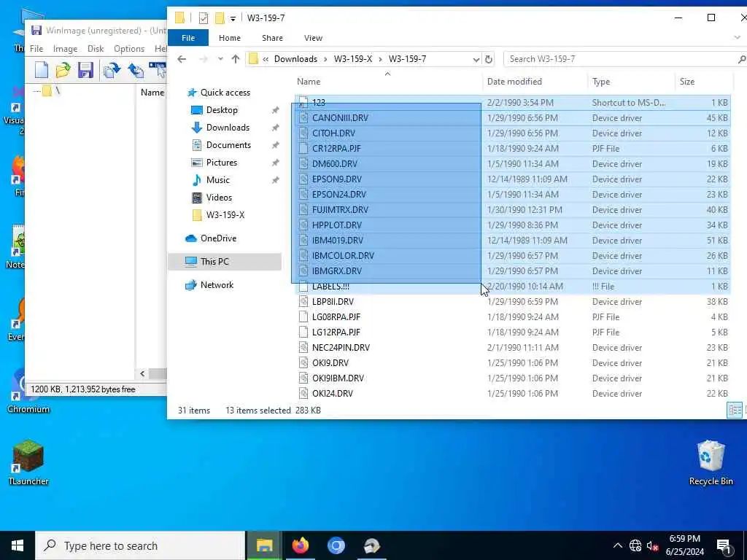Screen dimensions: 747x560
Task: Select the file LG08RPA.PJF
Action: click(336, 316)
